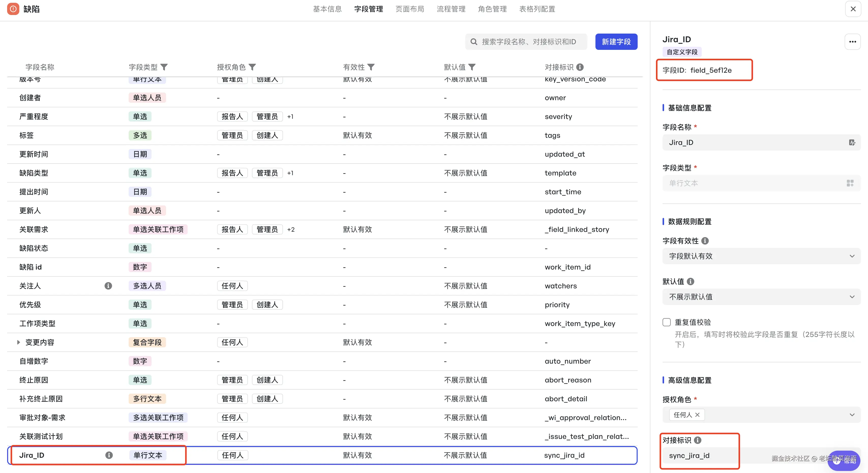Open the 不展示默认值 dropdown

point(761,297)
